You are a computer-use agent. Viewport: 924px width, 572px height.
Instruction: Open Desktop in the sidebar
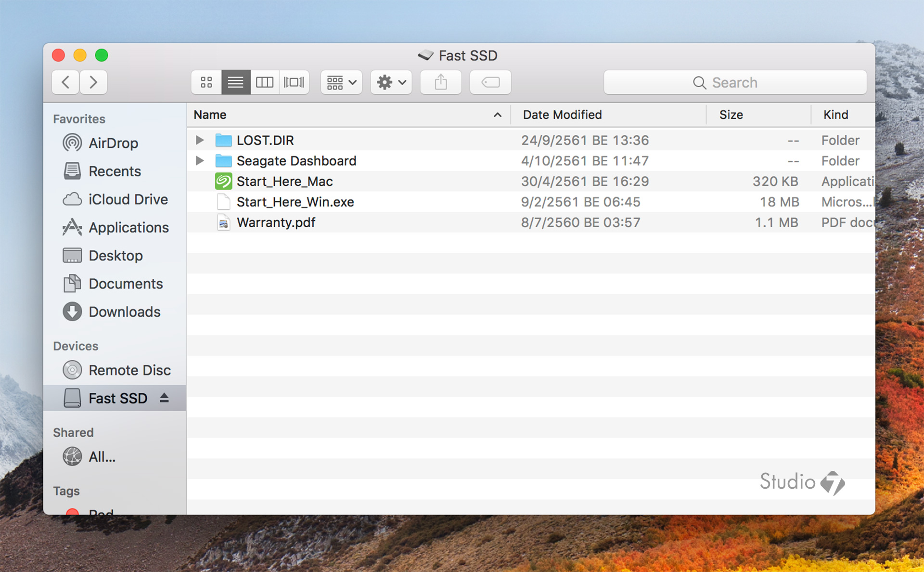click(x=115, y=256)
